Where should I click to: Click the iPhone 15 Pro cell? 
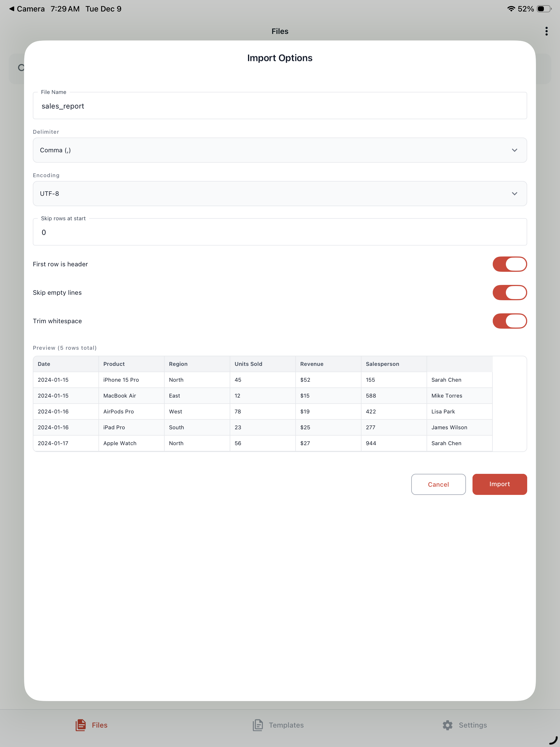(132, 380)
